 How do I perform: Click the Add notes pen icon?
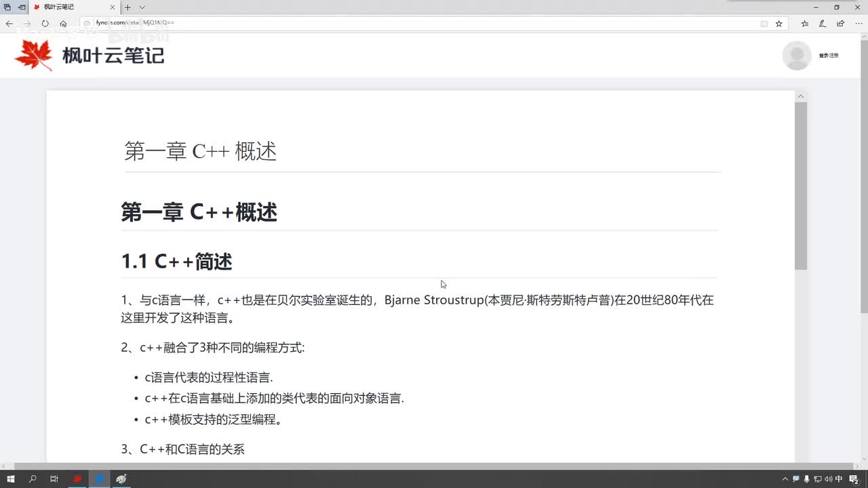click(x=823, y=23)
